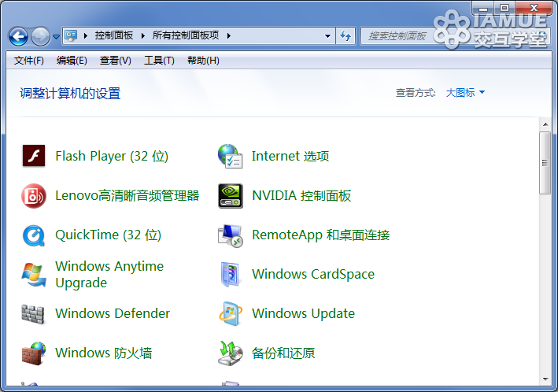
Task: Click the RemoteApp 和桌面连接 icon
Action: pos(231,235)
